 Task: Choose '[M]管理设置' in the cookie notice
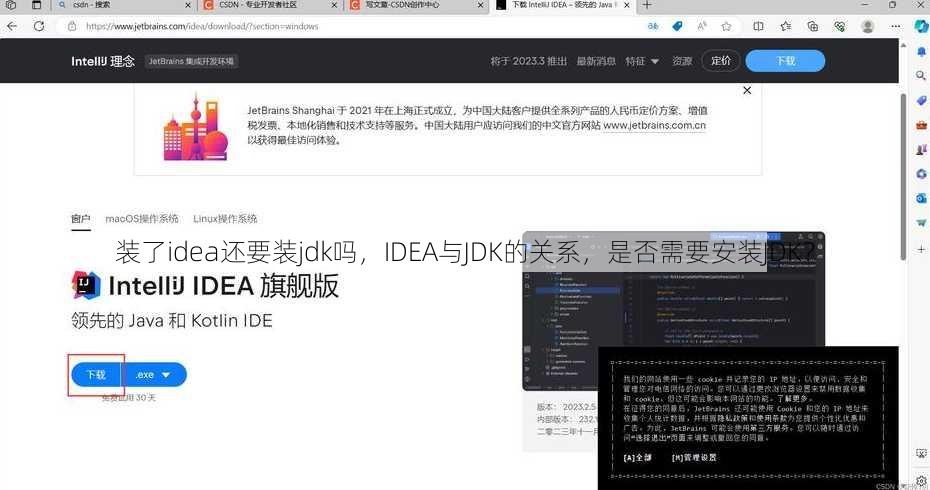pos(694,457)
